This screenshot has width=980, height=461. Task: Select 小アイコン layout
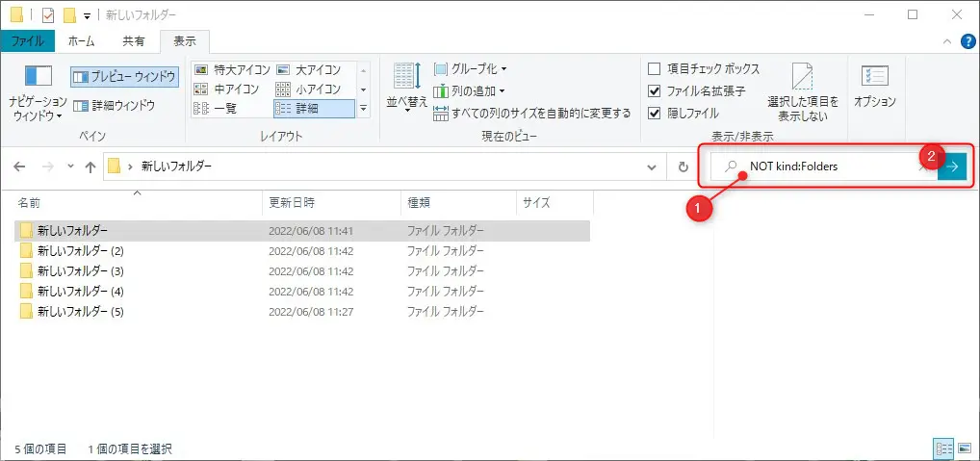click(309, 89)
